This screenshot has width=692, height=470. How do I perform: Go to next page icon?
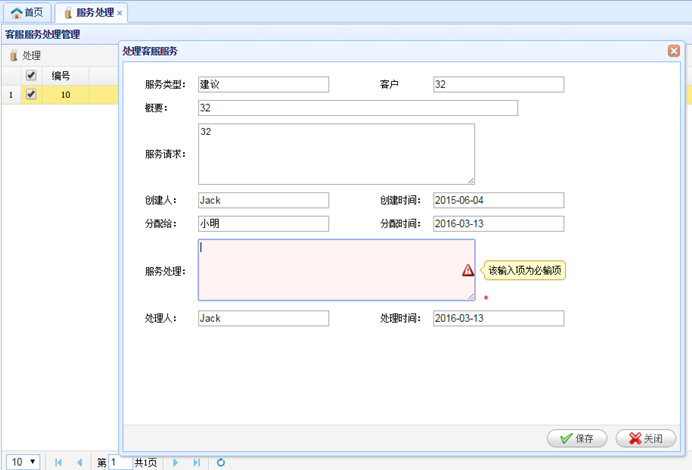pyautogui.click(x=176, y=462)
